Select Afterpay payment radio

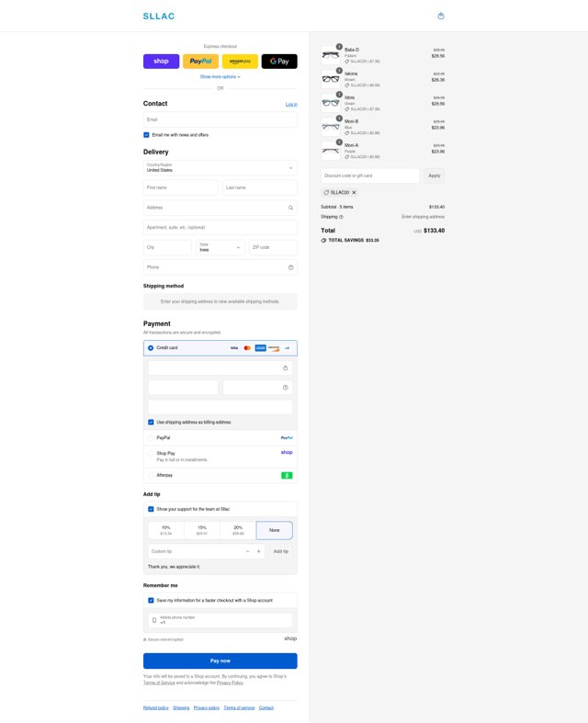[x=151, y=475]
